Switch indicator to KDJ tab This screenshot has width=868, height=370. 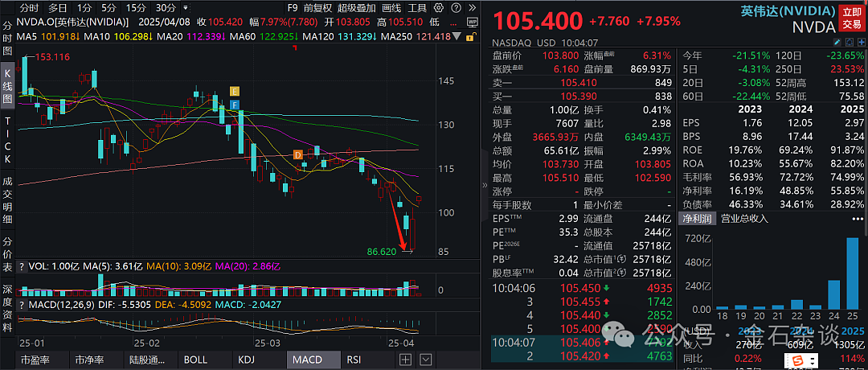(258, 360)
